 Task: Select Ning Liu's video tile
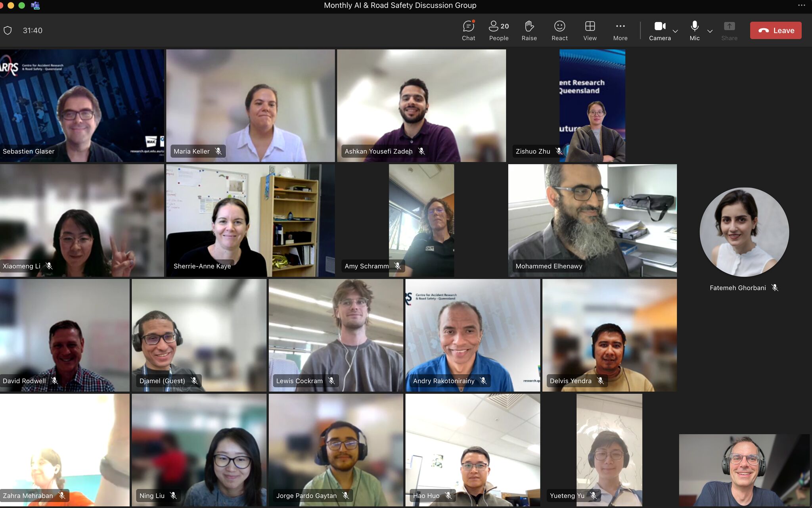pos(199,450)
